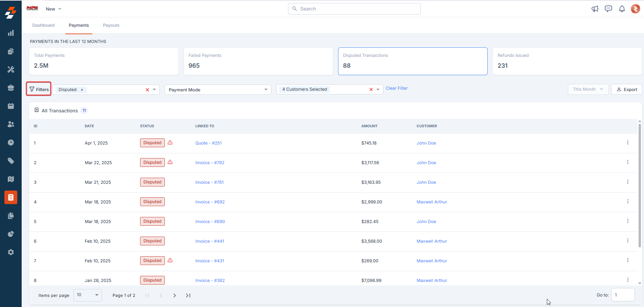Viewport: 644px width, 307px height.
Task: Select the Disputed Transactions card
Action: (413, 61)
